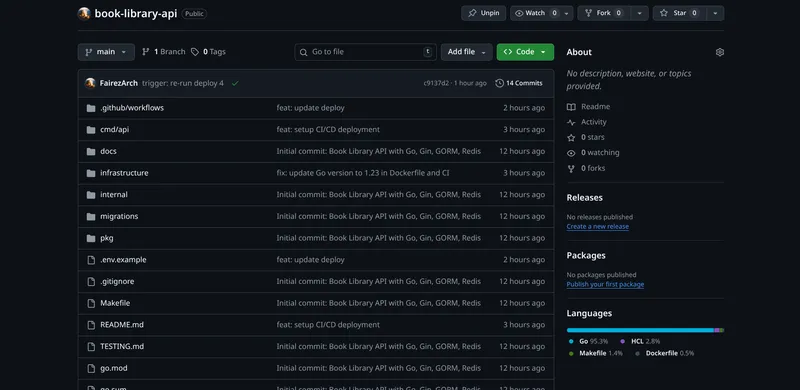Click the green commit status checkmark

pyautogui.click(x=235, y=83)
